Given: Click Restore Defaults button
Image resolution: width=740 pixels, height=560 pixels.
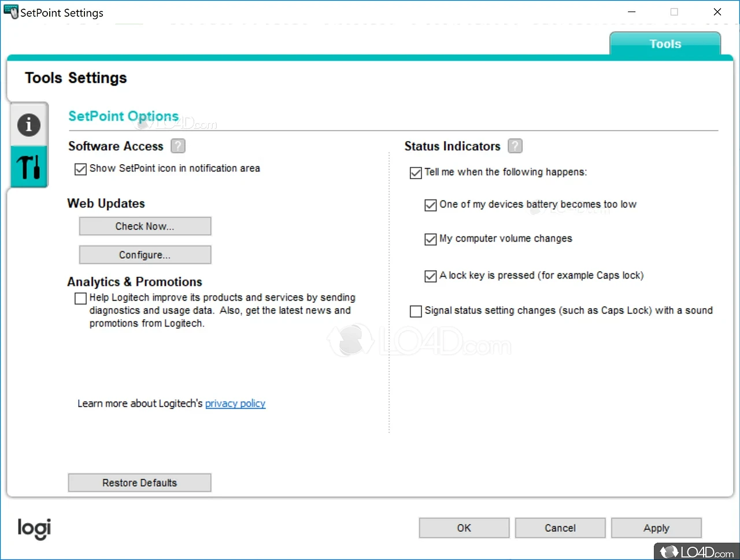Looking at the screenshot, I should pos(139,483).
